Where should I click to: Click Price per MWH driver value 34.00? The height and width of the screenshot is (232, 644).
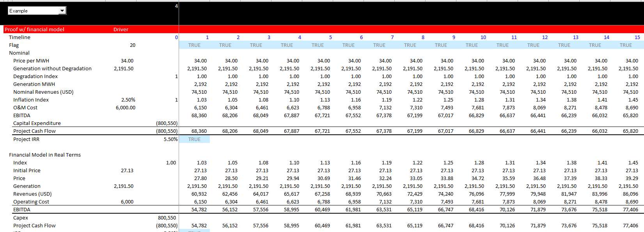click(x=127, y=61)
